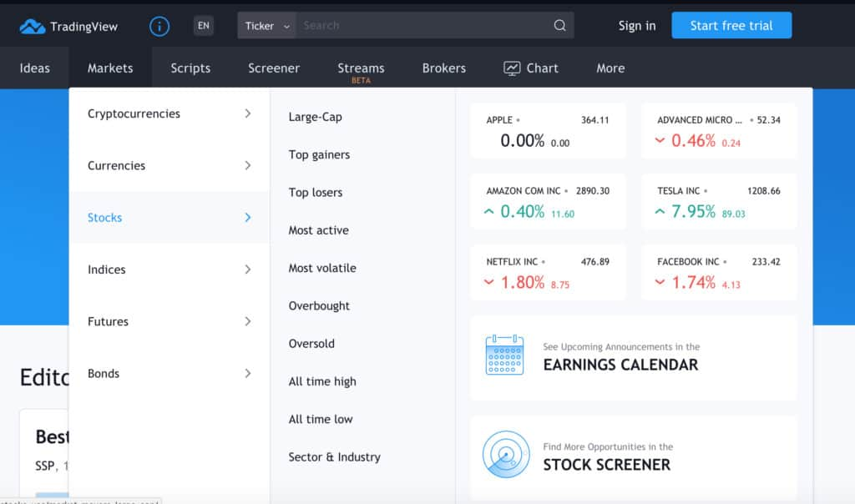Select Most active stocks

pos(318,230)
